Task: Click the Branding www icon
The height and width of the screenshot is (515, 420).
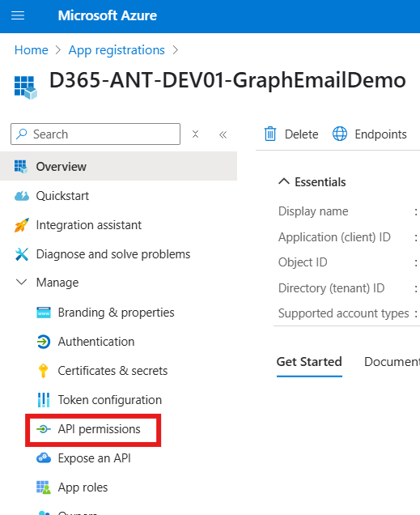Action: tap(44, 313)
